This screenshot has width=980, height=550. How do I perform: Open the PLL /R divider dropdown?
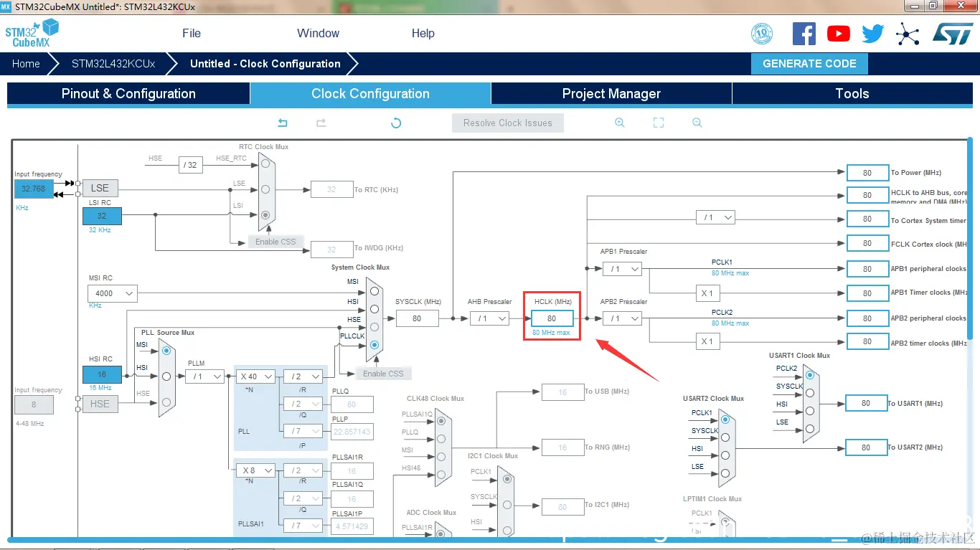[302, 376]
